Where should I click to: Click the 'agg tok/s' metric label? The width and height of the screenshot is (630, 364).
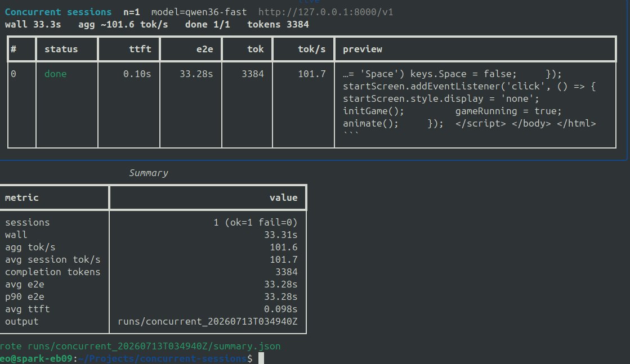click(30, 247)
